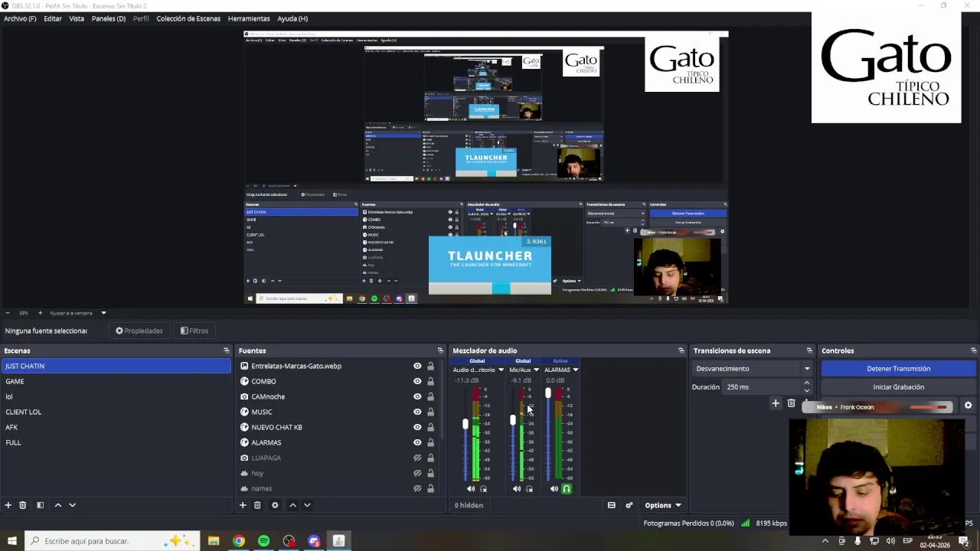Hide the COMBO source
The image size is (980, 551).
[x=417, y=381]
